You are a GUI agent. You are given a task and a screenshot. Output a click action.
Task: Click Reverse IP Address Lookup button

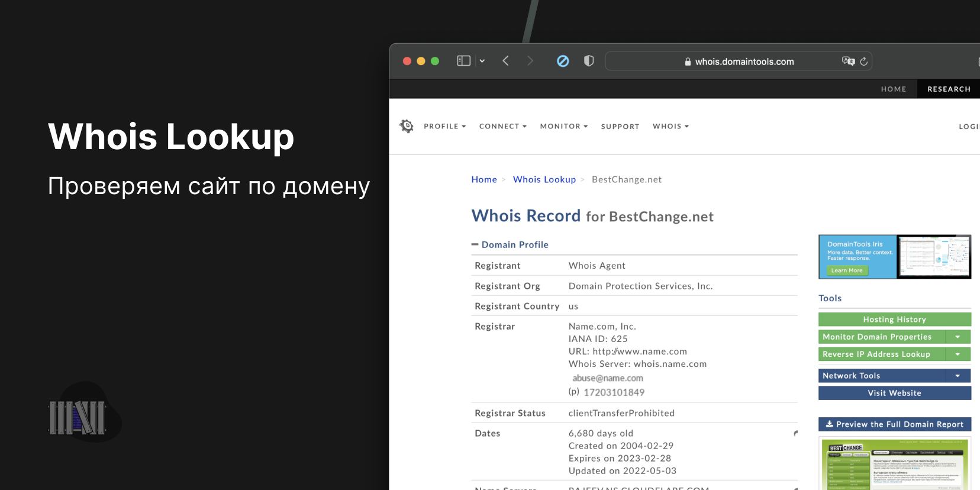[x=882, y=354]
